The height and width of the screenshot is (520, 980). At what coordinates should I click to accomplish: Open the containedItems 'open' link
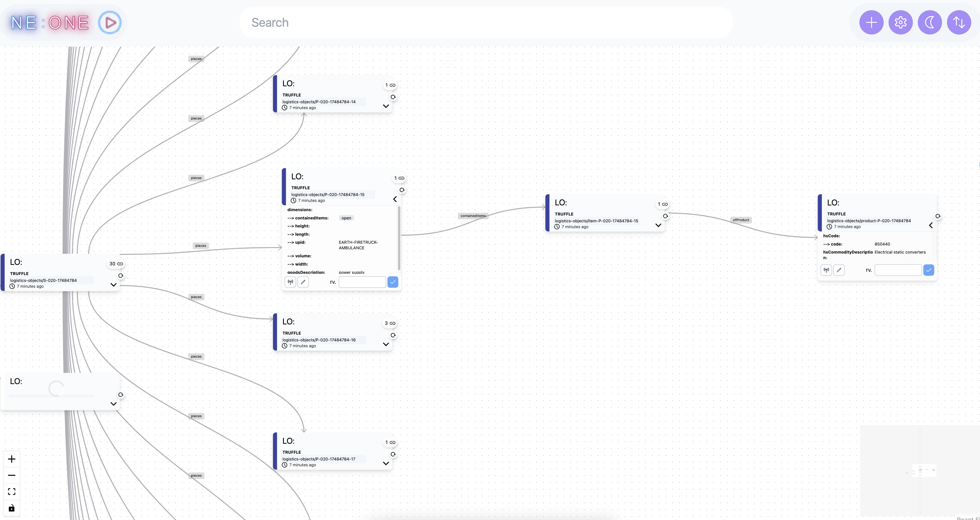point(346,218)
